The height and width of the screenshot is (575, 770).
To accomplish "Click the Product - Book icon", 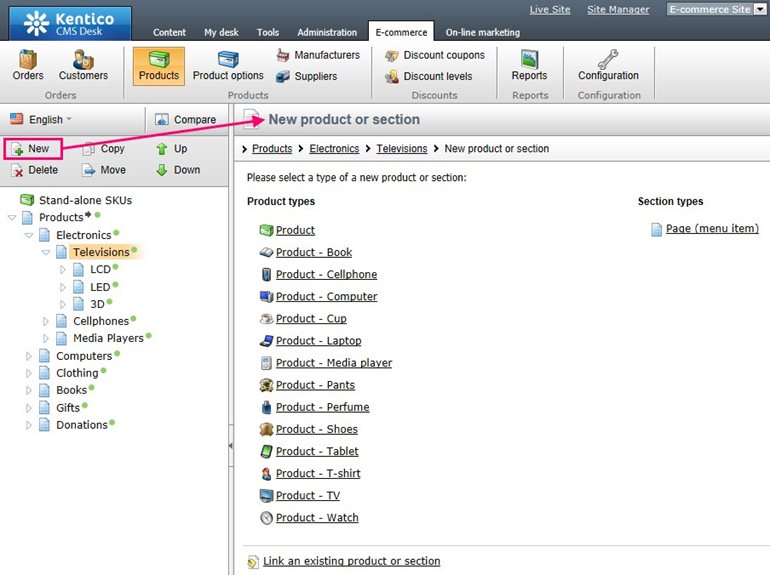I will coord(266,252).
